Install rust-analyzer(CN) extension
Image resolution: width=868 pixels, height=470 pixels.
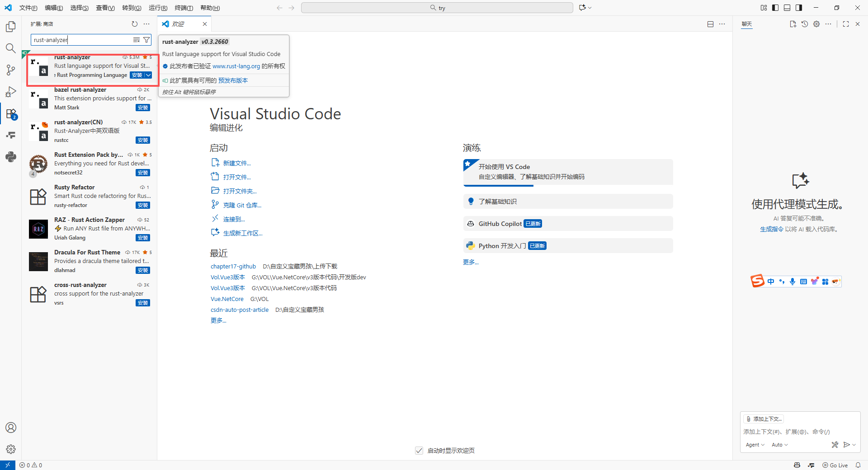click(x=143, y=140)
